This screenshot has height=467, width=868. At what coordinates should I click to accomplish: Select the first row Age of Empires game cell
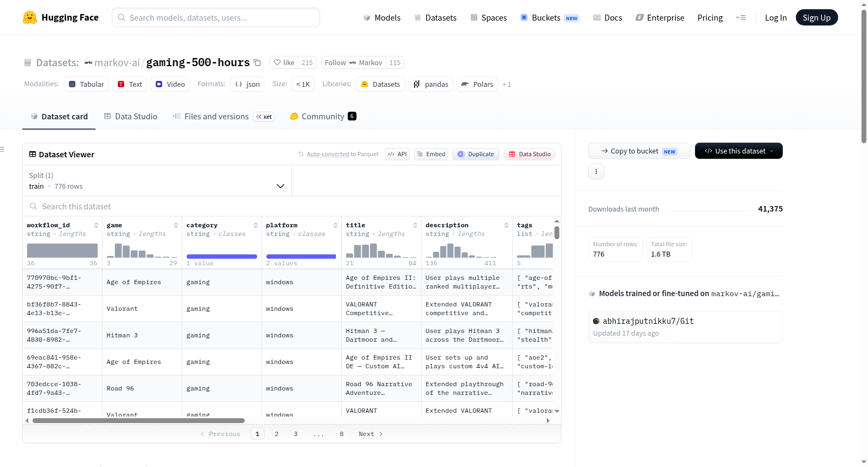click(142, 282)
